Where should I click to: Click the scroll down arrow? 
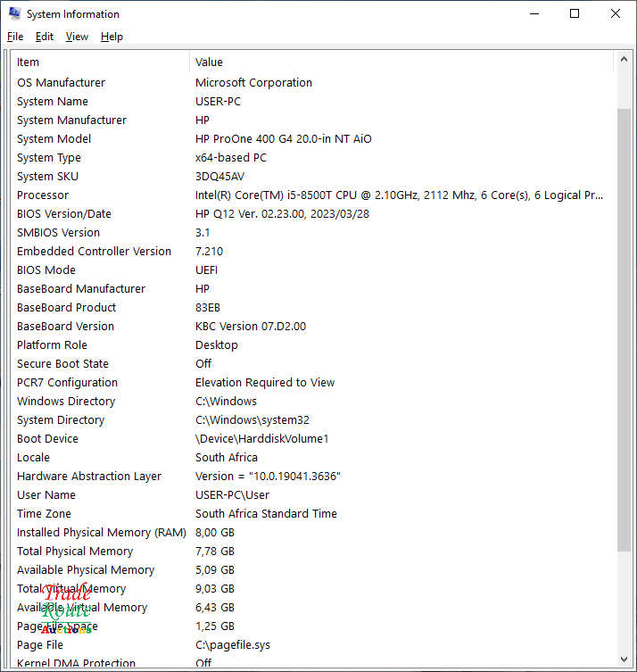(624, 660)
